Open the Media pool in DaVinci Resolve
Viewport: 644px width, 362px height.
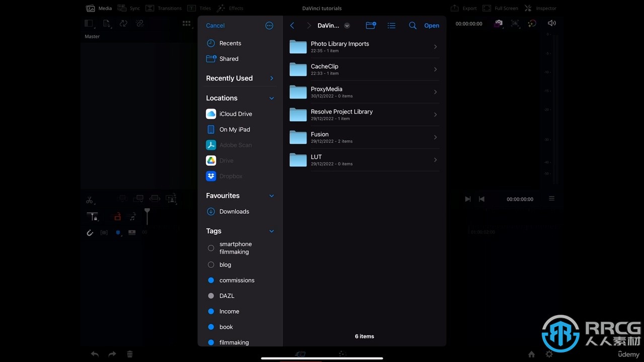pyautogui.click(x=99, y=9)
